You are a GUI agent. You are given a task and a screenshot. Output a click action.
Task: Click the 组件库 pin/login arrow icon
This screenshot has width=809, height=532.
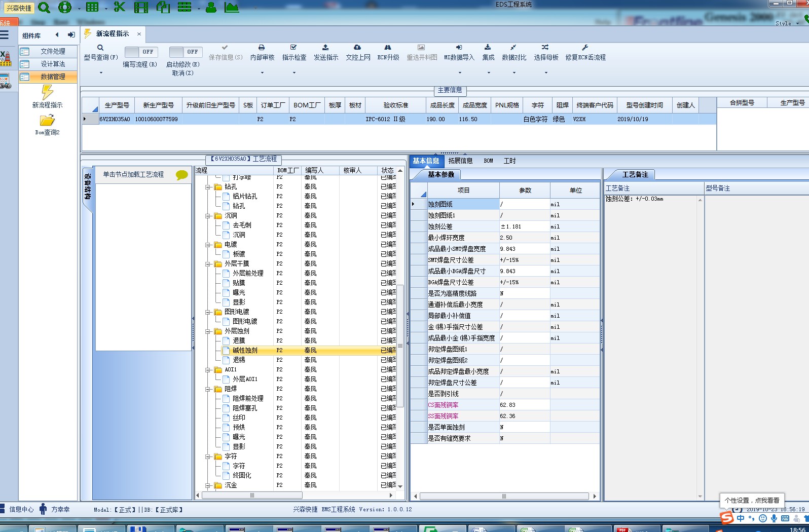tap(71, 35)
